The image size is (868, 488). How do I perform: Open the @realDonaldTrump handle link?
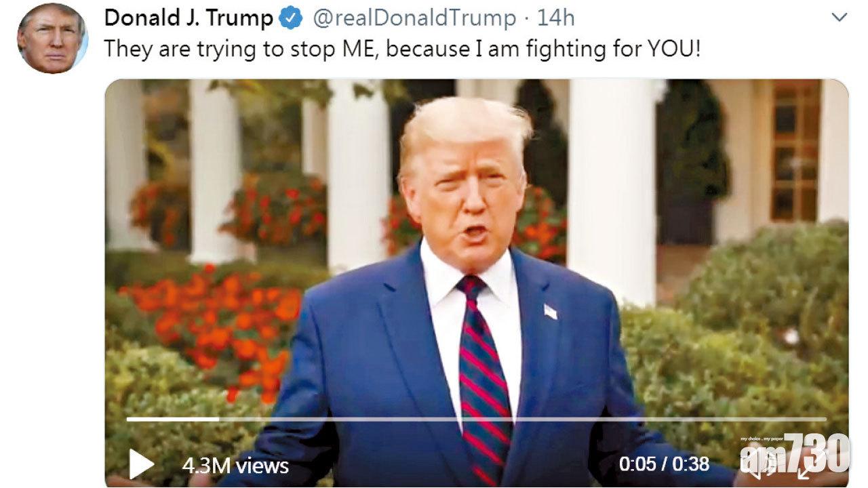coord(414,18)
